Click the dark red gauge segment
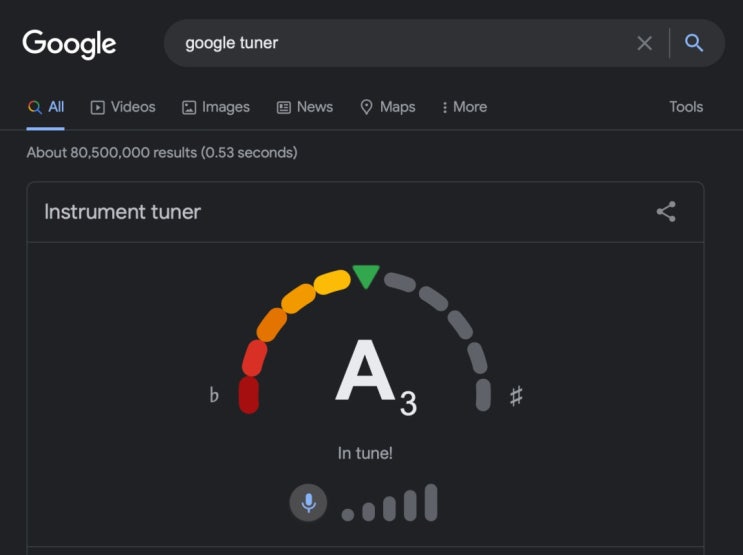This screenshot has width=743, height=555. coord(249,395)
